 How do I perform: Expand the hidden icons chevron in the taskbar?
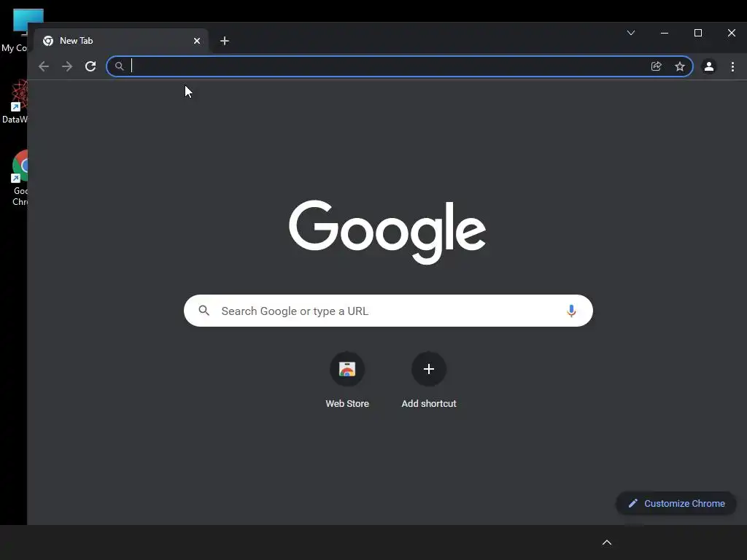point(607,542)
